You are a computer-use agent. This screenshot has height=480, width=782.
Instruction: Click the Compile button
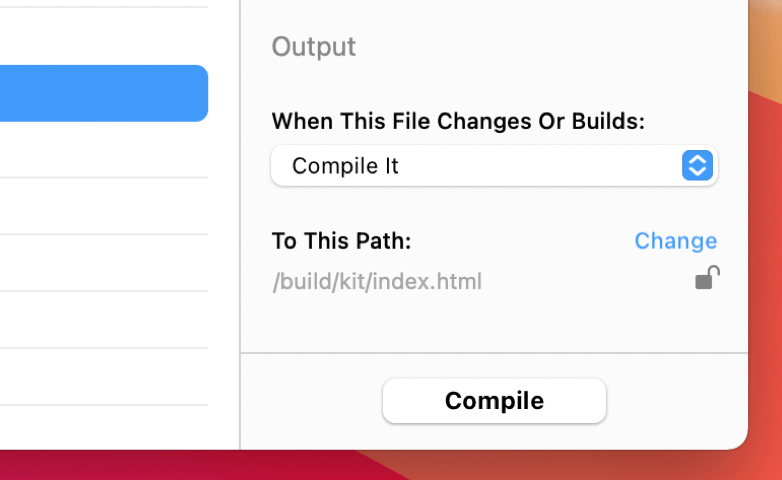494,401
